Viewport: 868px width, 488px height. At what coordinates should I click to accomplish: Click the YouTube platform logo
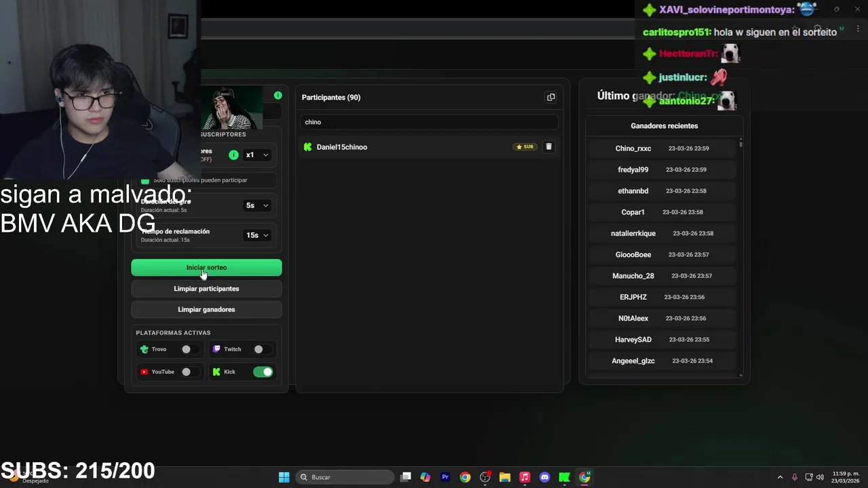tap(144, 371)
